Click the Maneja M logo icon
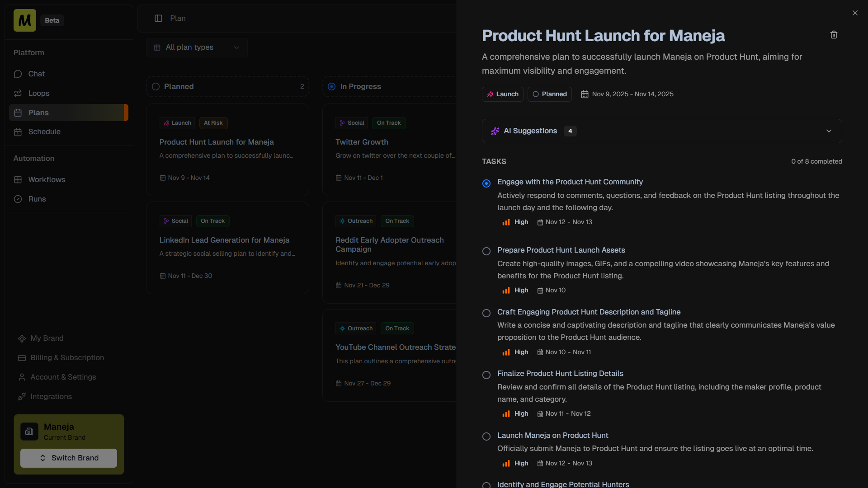The image size is (868, 488). tap(25, 20)
